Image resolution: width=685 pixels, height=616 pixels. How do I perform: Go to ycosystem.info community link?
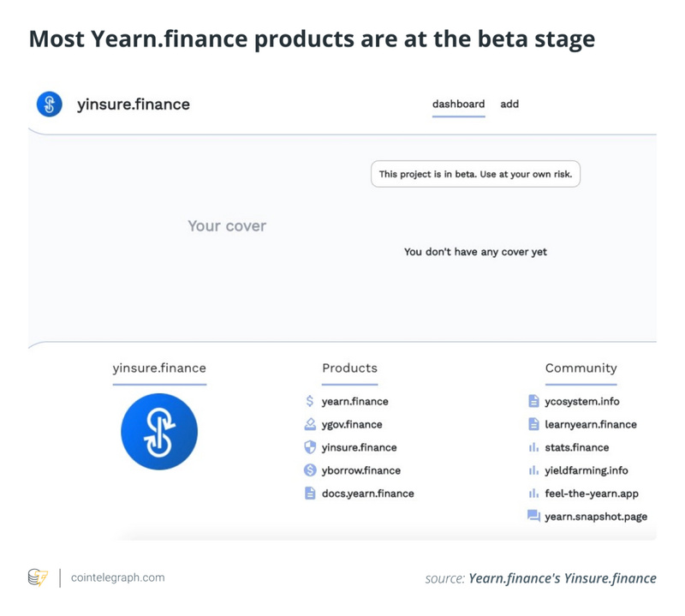tap(581, 401)
